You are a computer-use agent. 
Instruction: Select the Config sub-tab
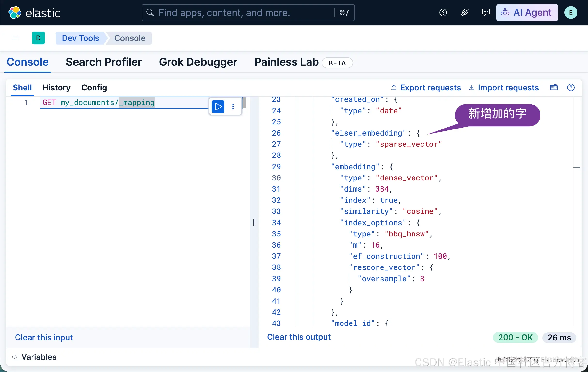pyautogui.click(x=94, y=88)
